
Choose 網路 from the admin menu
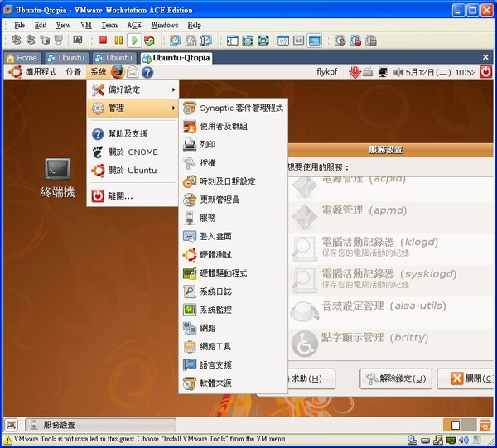point(234,328)
